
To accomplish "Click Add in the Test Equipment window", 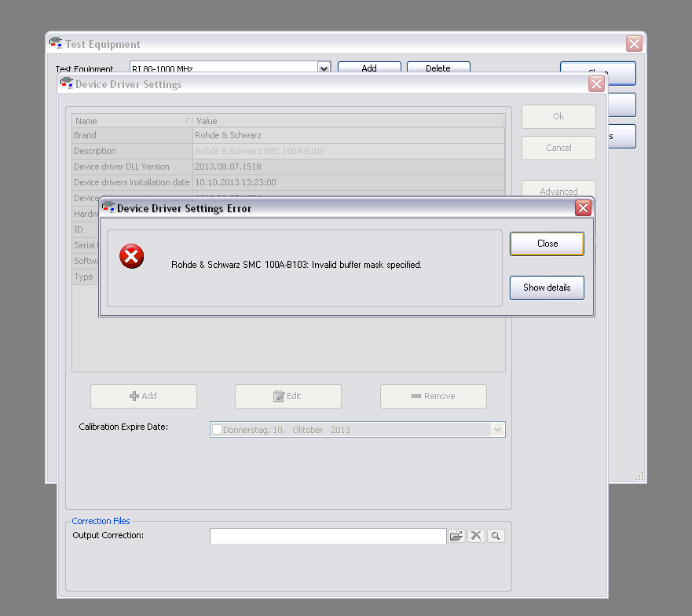I will point(369,67).
